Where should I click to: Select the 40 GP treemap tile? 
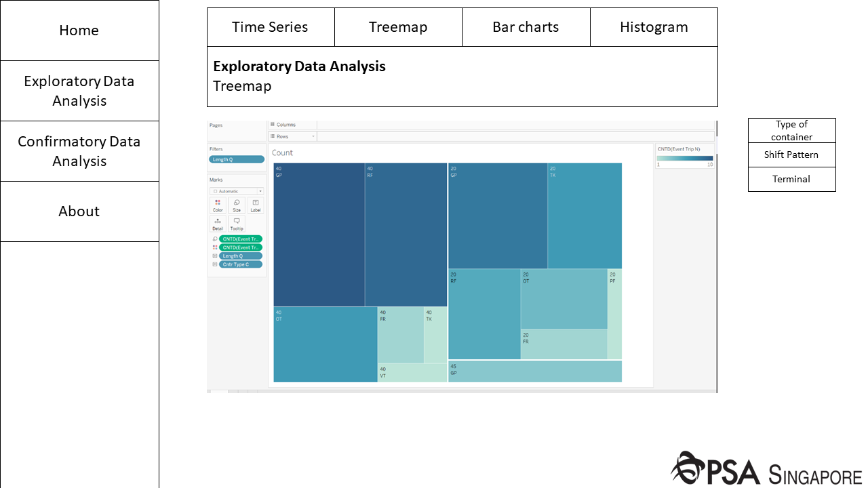pyautogui.click(x=319, y=234)
